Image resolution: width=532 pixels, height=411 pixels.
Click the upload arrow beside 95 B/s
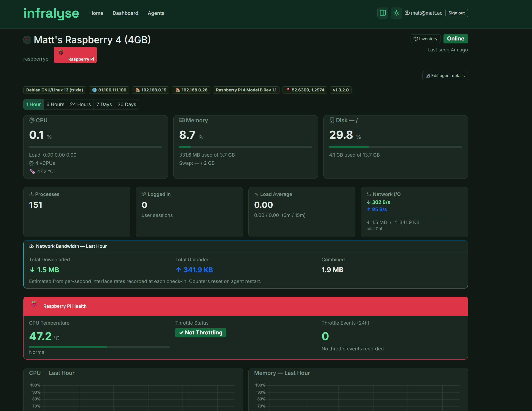(368, 209)
